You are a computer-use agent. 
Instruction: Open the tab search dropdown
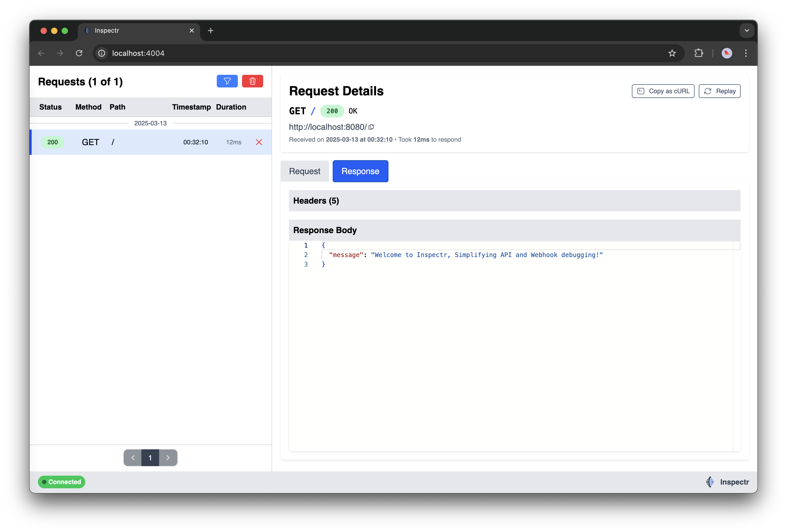(x=747, y=31)
